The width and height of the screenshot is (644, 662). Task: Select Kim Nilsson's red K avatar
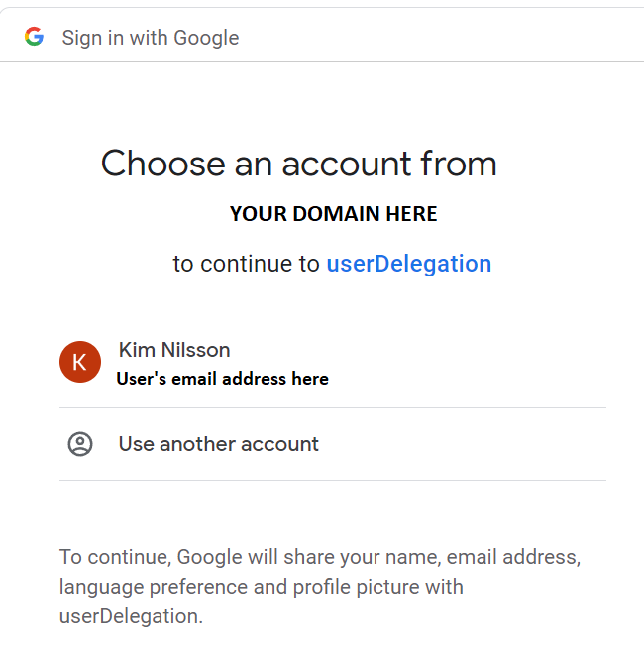coord(80,362)
